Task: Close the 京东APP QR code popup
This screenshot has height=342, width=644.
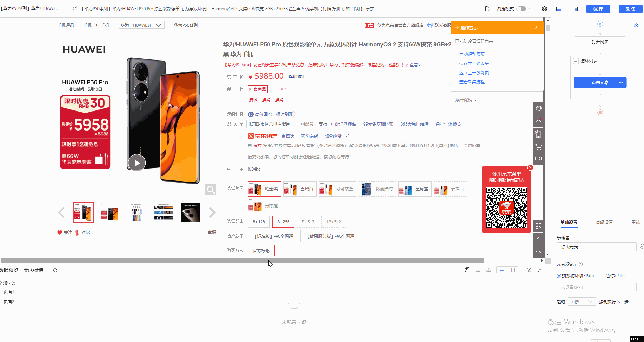Action: tap(530, 167)
